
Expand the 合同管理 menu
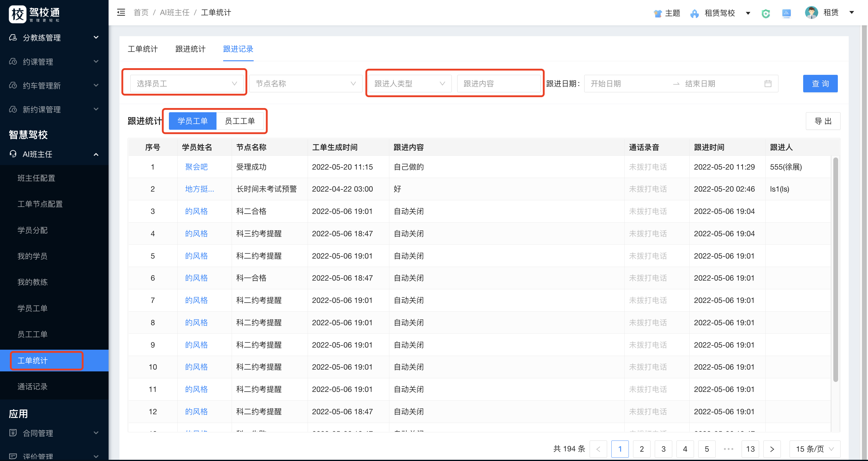click(96, 433)
